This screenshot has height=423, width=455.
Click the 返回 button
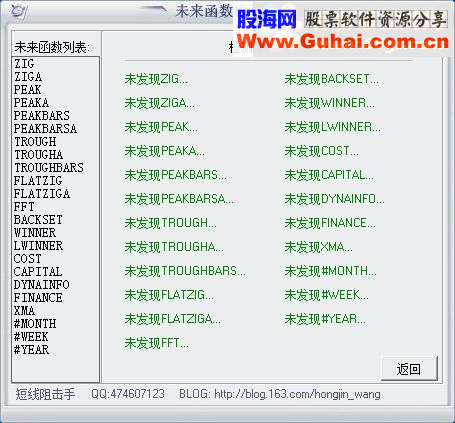coord(409,369)
